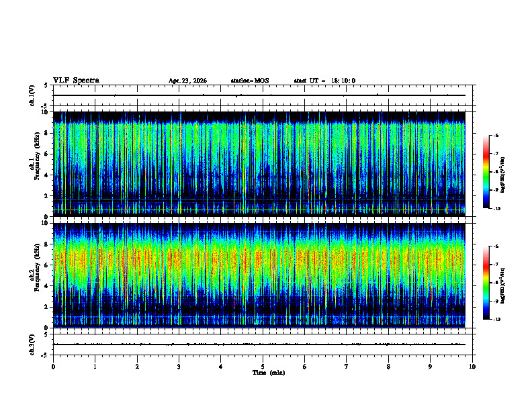
Task: Click the station=MOS label
Action: (250, 81)
